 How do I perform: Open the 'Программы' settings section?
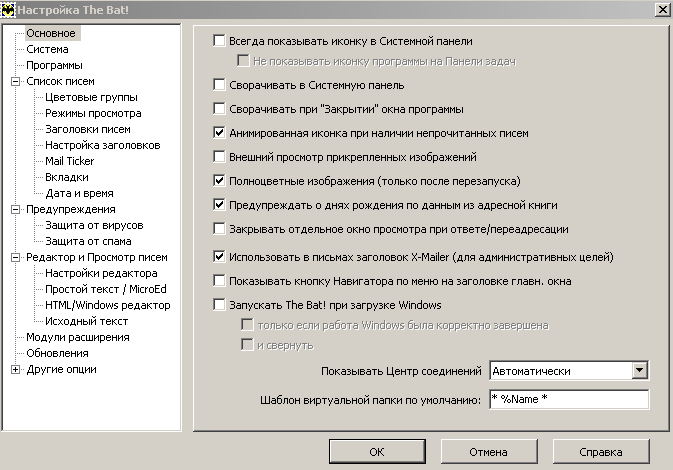pos(54,65)
